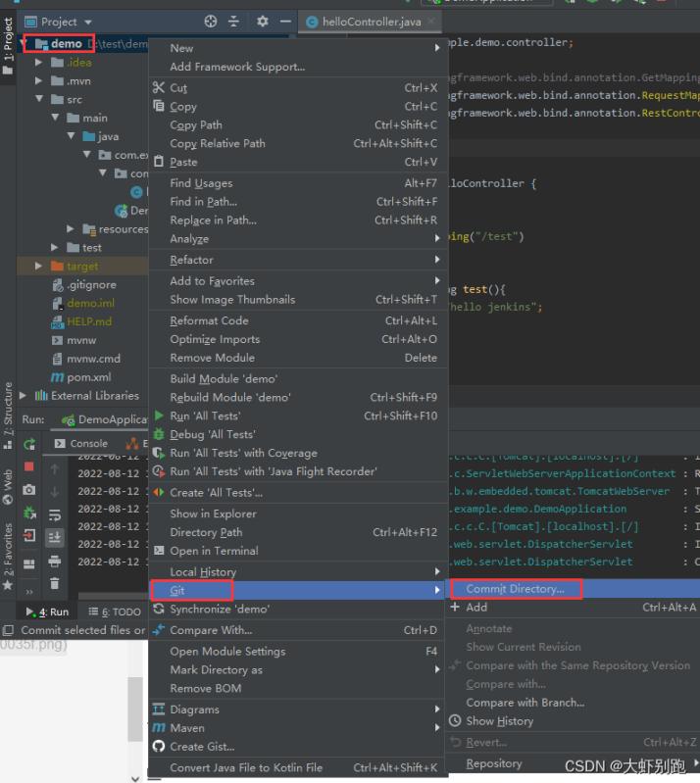The image size is (700, 783).
Task: Click the red Stop square in Run panel
Action: click(x=29, y=466)
